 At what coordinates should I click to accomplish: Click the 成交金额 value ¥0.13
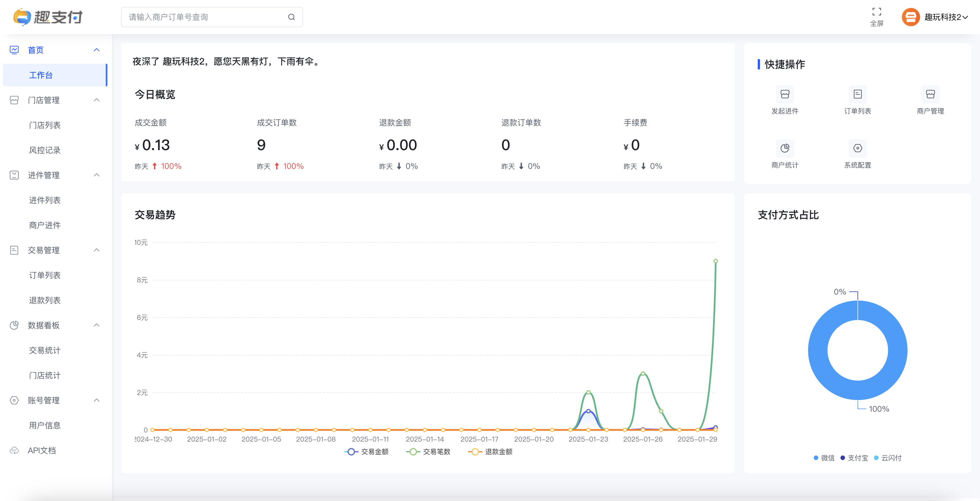pyautogui.click(x=152, y=145)
